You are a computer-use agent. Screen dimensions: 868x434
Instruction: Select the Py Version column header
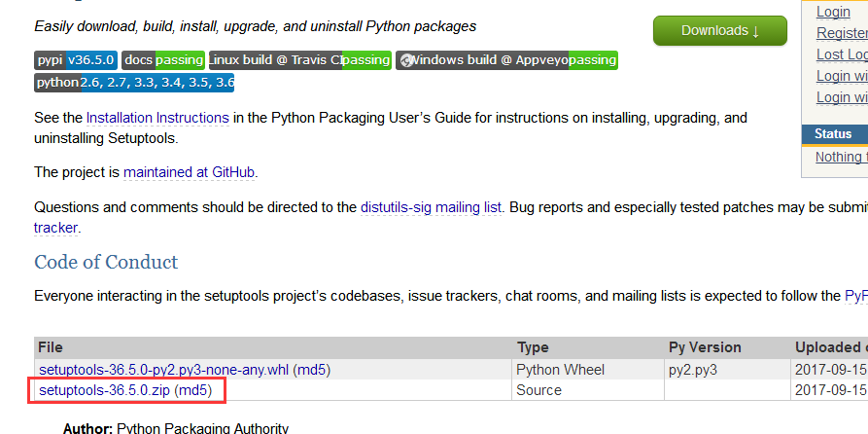705,347
